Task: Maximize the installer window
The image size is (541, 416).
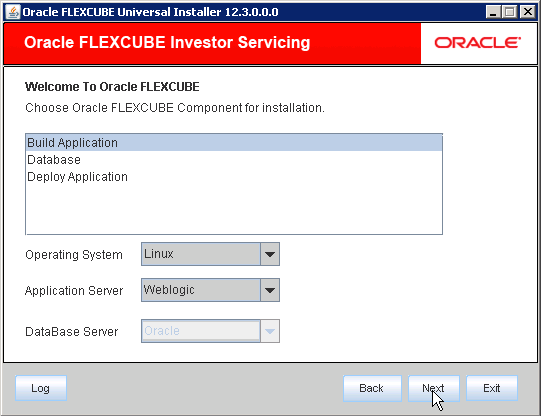Action: 510,12
